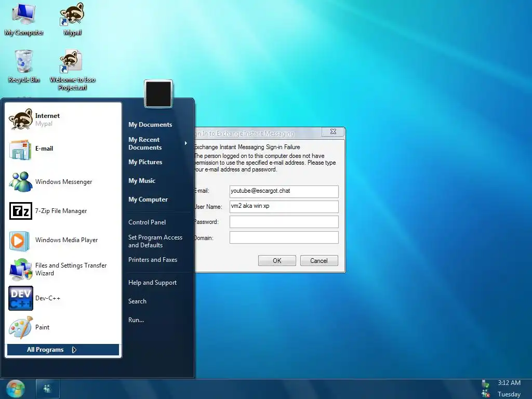532x399 pixels.
Task: Open Control Panel from Start menu
Action: (147, 222)
